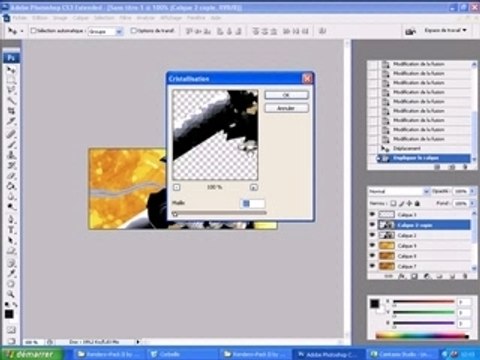
Task: Click the foreground color swatch in toolbox
Action: 9,314
